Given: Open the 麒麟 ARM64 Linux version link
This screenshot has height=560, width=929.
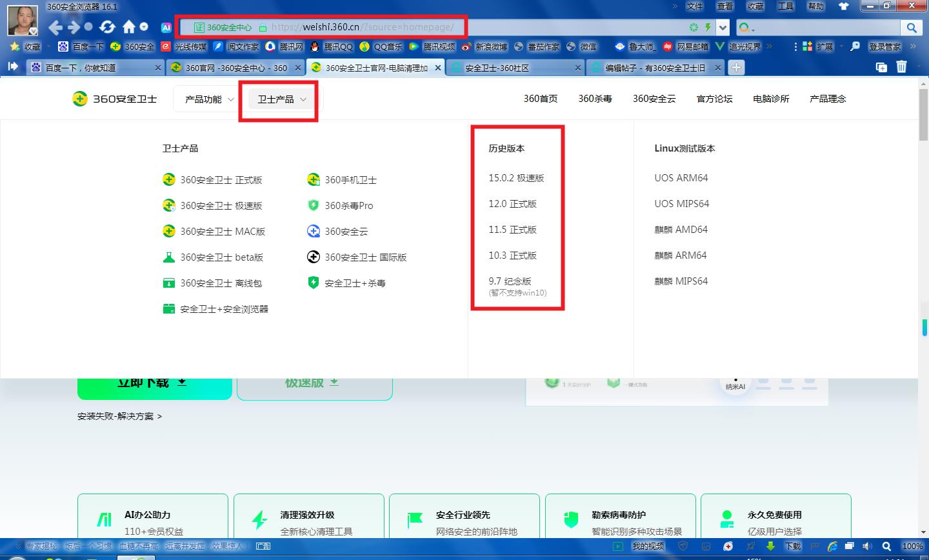Looking at the screenshot, I should coord(681,255).
